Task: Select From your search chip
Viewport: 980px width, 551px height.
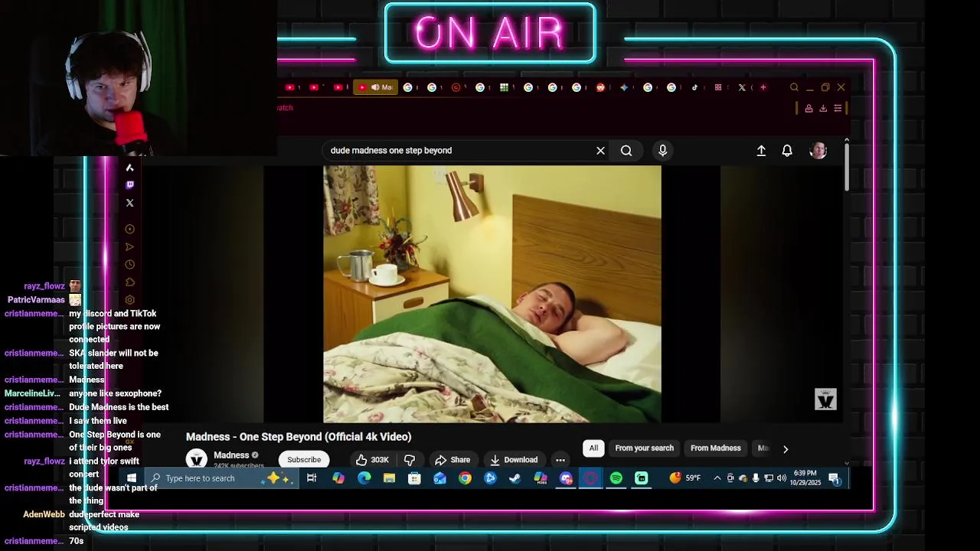Action: (645, 448)
